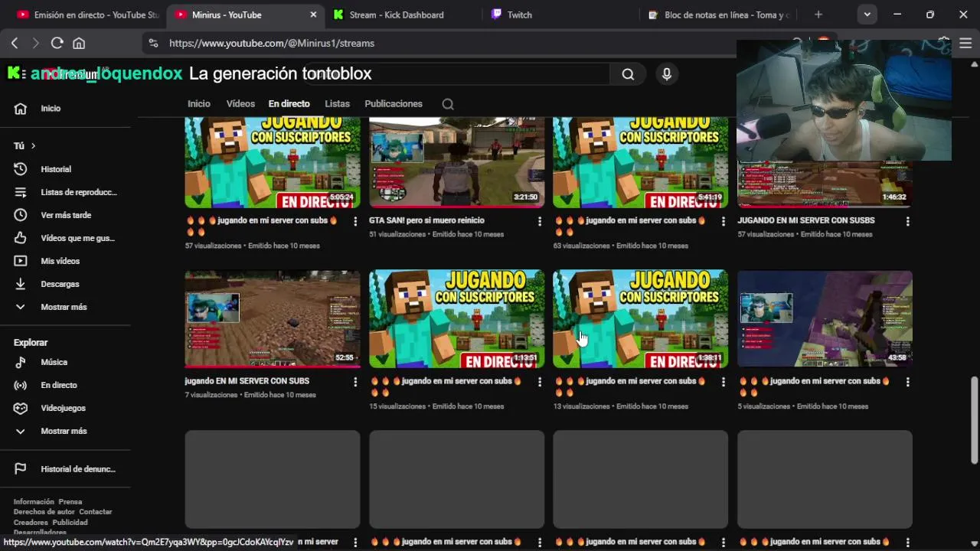Open Contactar footer link
980x551 pixels.
coord(96,512)
